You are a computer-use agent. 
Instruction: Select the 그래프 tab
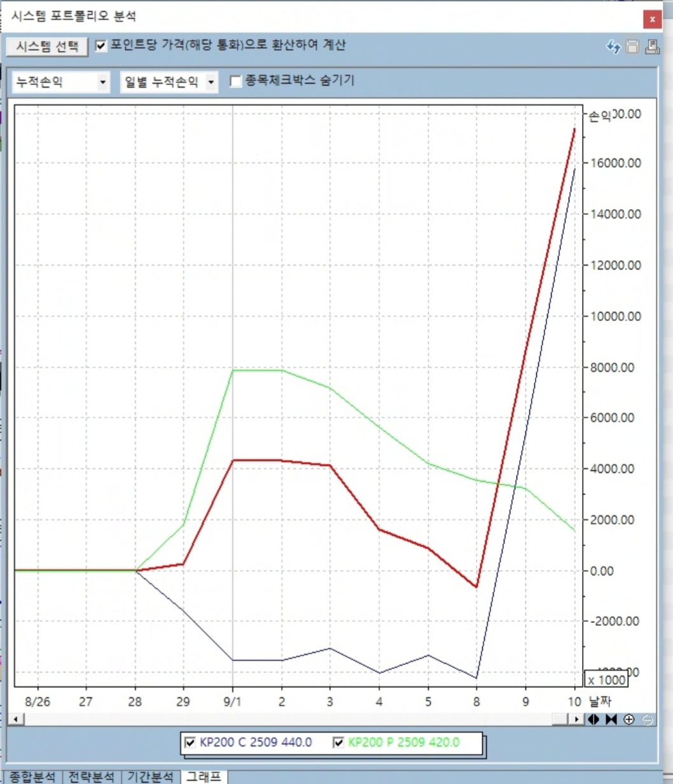tap(204, 776)
